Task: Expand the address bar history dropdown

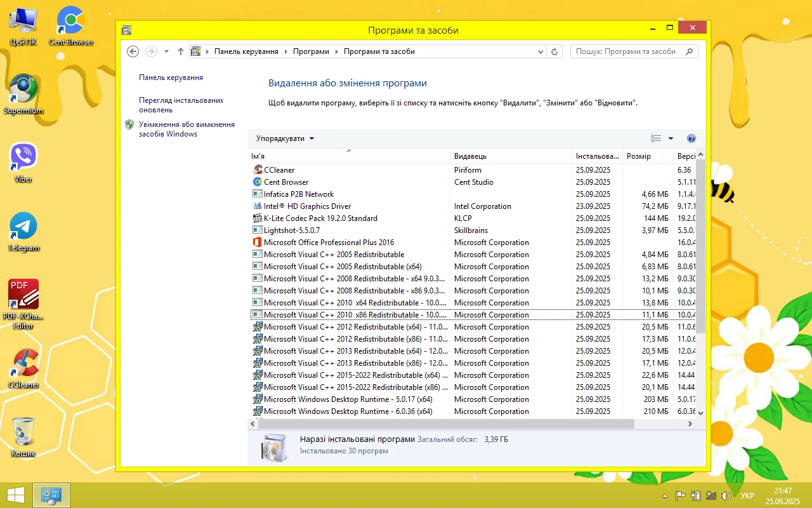Action: point(540,51)
